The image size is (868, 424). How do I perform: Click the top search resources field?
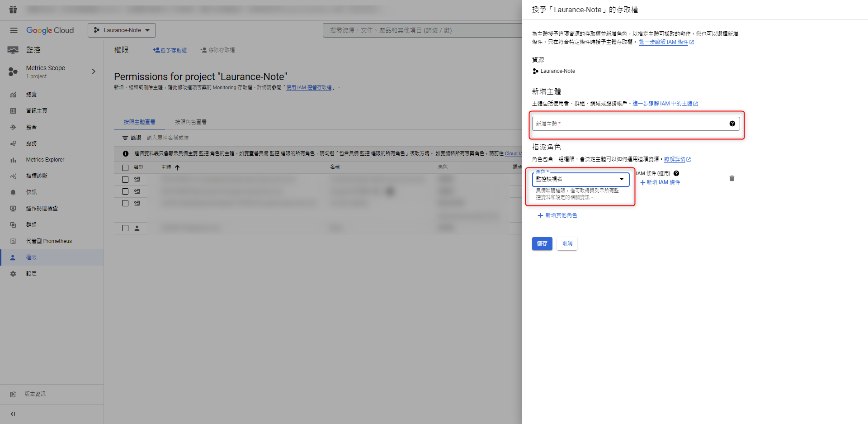click(x=423, y=30)
